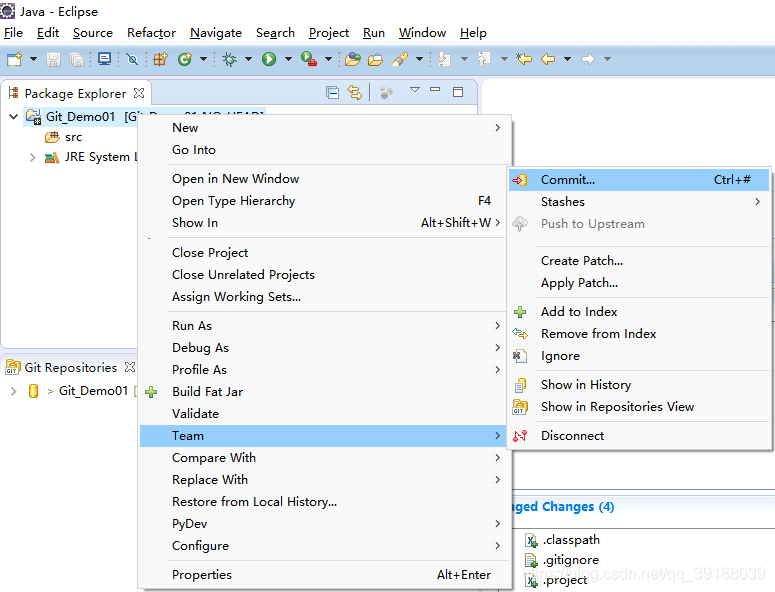Click the New Java Class icon
The width and height of the screenshot is (775, 592).
click(x=185, y=59)
